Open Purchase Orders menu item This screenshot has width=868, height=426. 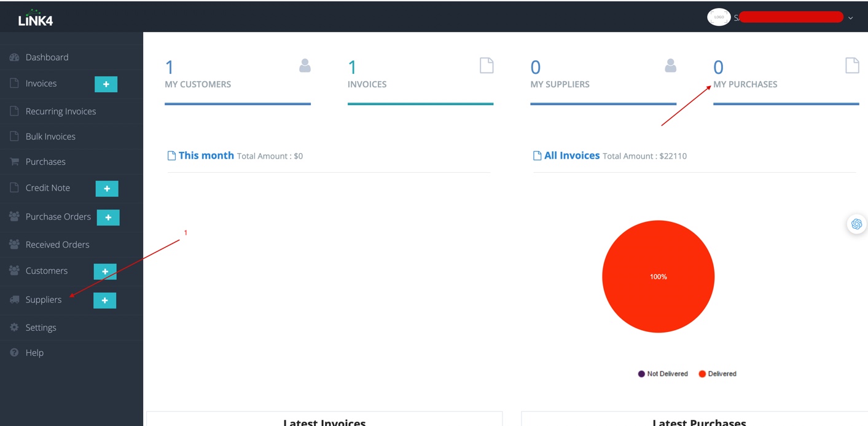(x=58, y=217)
